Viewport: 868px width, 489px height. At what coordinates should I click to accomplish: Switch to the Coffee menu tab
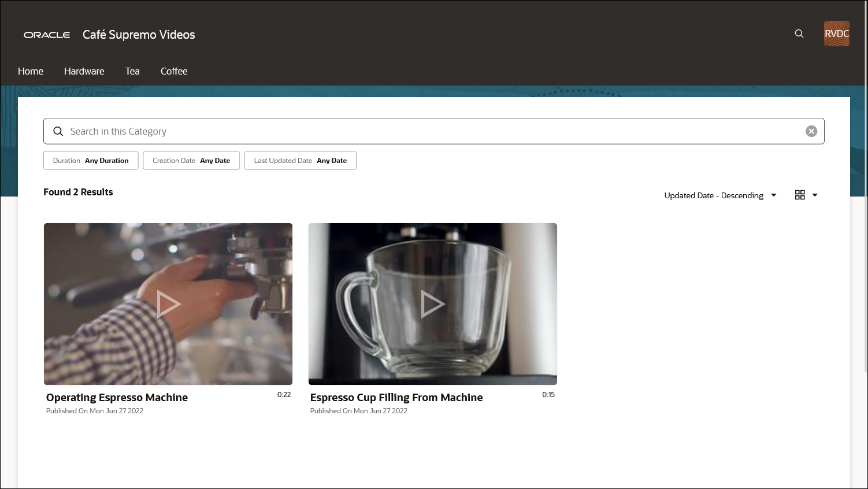click(x=174, y=71)
